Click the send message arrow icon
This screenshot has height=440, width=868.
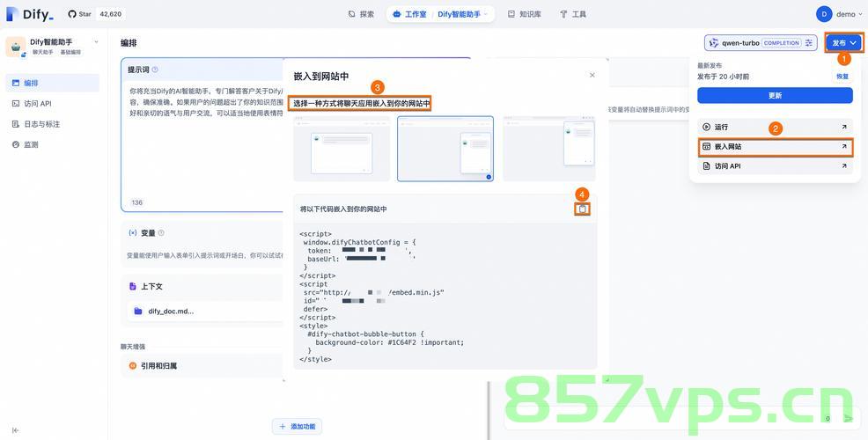(848, 419)
